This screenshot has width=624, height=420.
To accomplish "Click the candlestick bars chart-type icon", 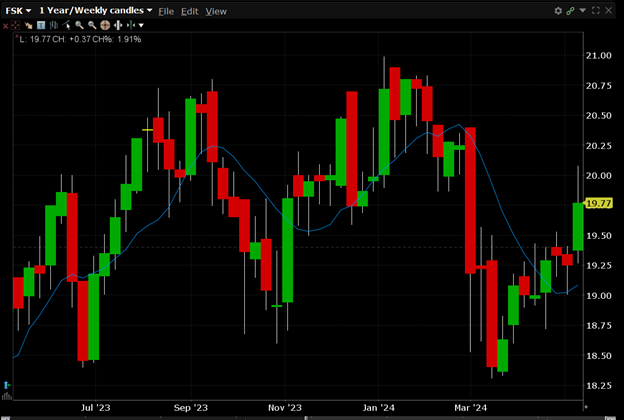I will click(x=54, y=25).
